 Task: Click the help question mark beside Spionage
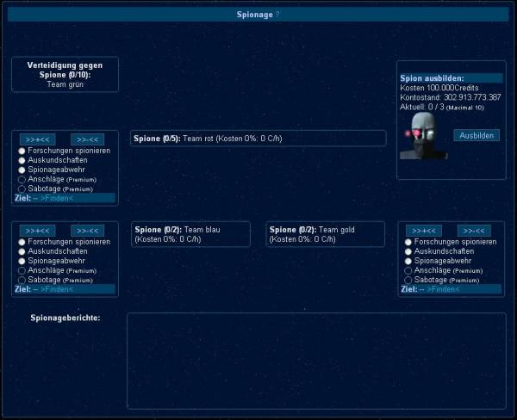point(277,15)
